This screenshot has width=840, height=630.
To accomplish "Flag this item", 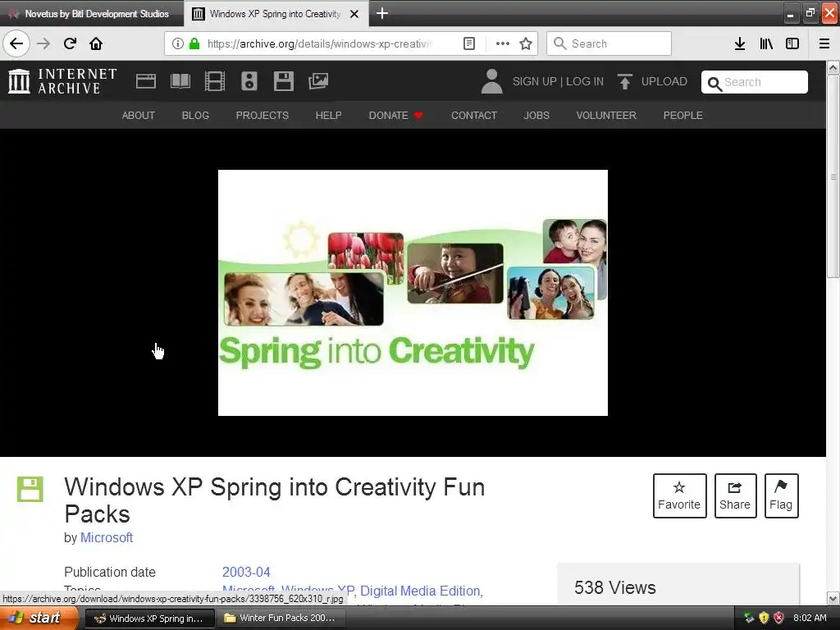I will pos(781,495).
